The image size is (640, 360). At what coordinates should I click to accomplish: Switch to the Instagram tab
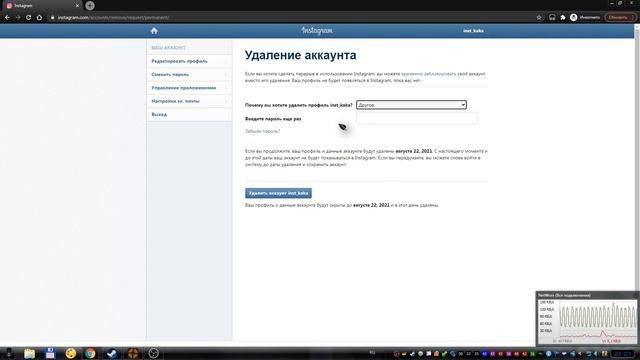pyautogui.click(x=41, y=6)
